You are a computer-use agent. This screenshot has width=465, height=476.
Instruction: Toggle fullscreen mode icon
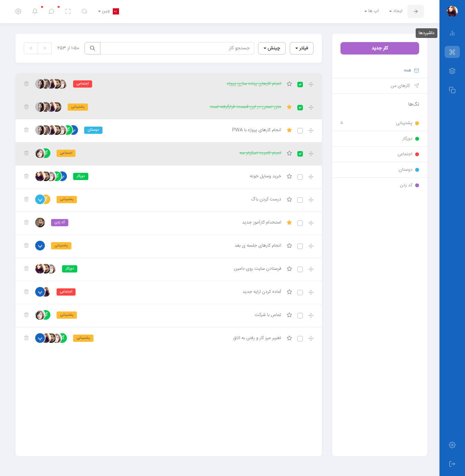[x=68, y=11]
